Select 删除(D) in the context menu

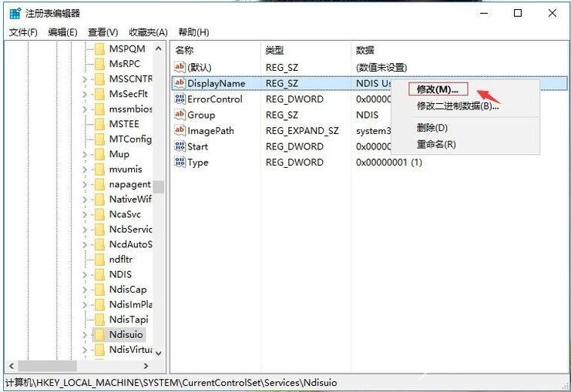(x=432, y=128)
